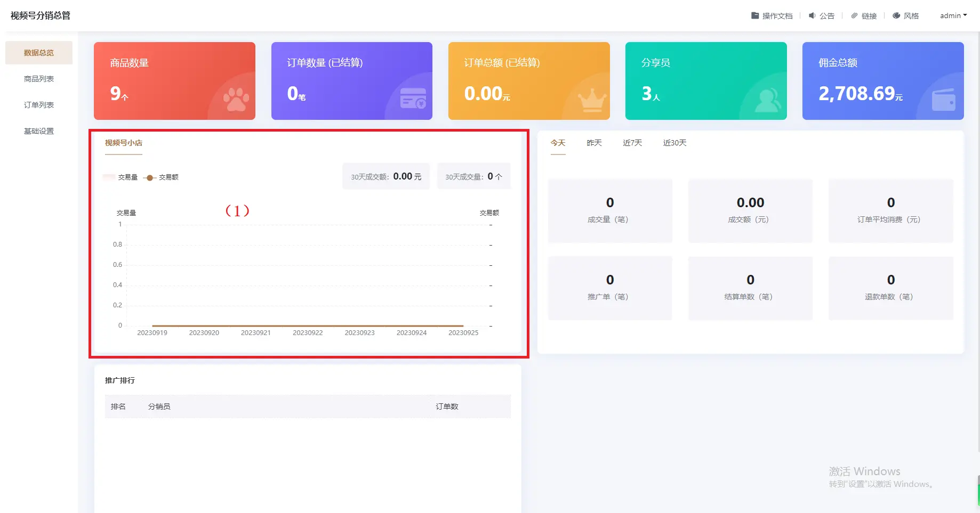980x513 pixels.
Task: Go to 基础设置 in sidebar
Action: pyautogui.click(x=39, y=131)
